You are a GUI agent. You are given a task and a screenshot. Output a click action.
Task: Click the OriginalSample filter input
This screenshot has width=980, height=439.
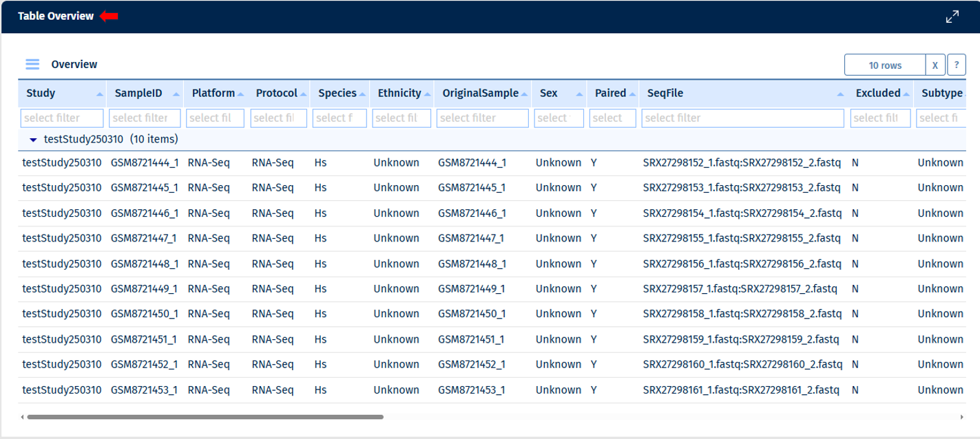coord(482,118)
